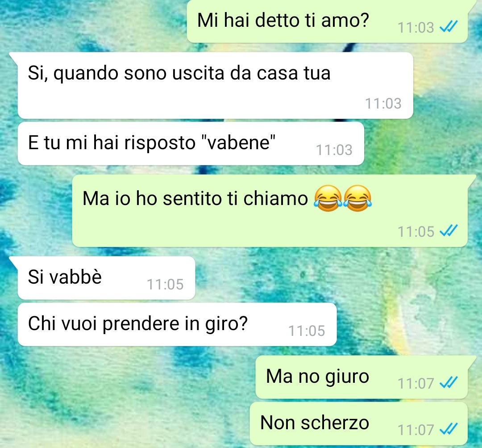
Task: Click the read receipt ticks on 'Ma no giuro'
Action: tap(449, 383)
